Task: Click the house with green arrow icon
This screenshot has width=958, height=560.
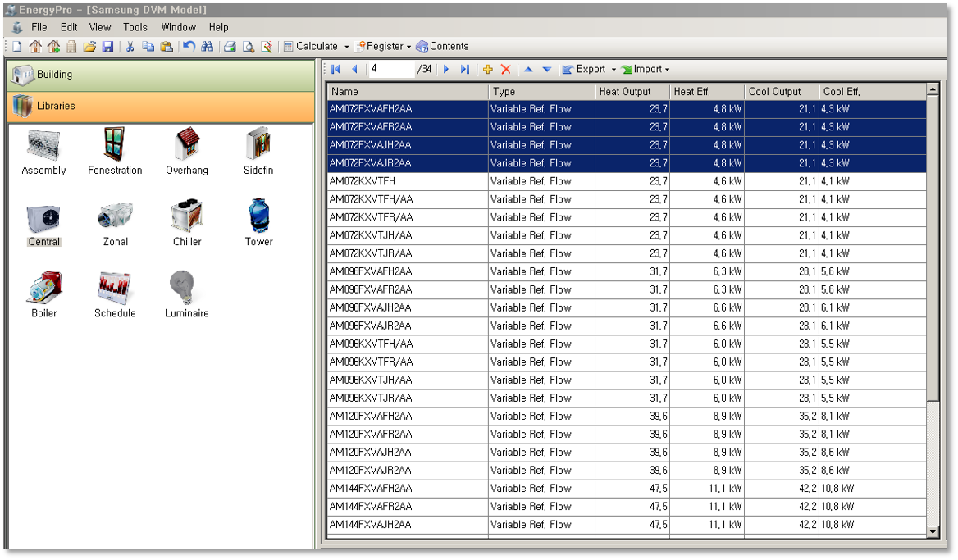Action: coord(54,47)
